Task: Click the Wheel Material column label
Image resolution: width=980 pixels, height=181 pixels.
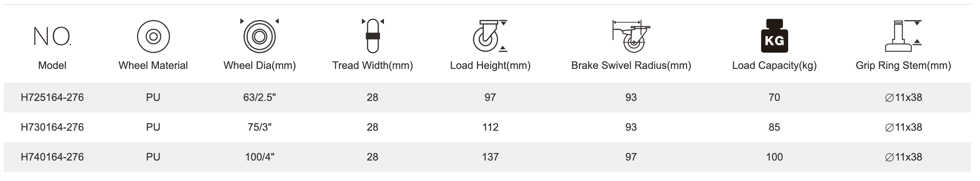Action: [153, 66]
